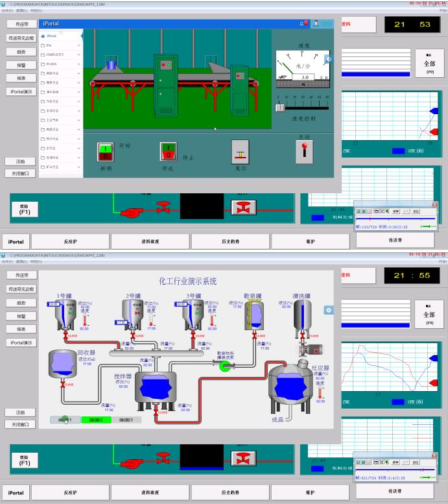Toggle the 停止 stop switch
The image size is (448, 504).
(x=169, y=152)
